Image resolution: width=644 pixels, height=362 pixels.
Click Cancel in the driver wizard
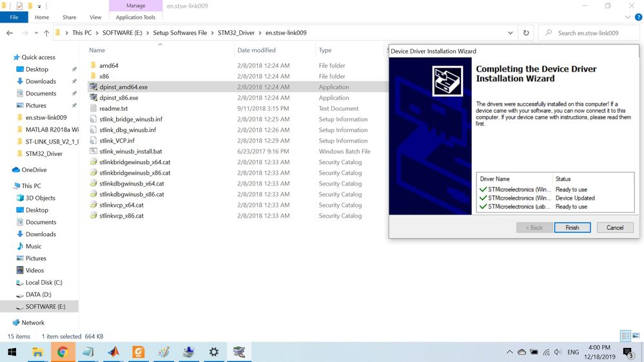coord(615,227)
